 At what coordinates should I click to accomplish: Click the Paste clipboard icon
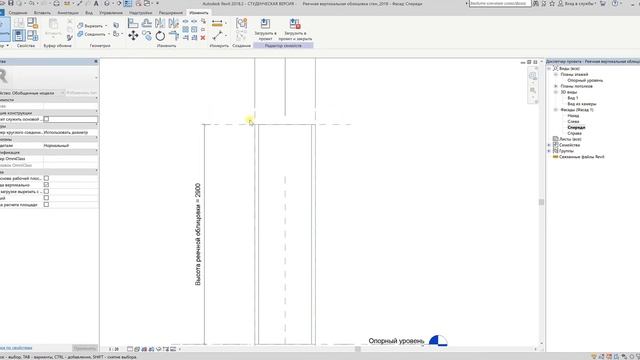53,24
